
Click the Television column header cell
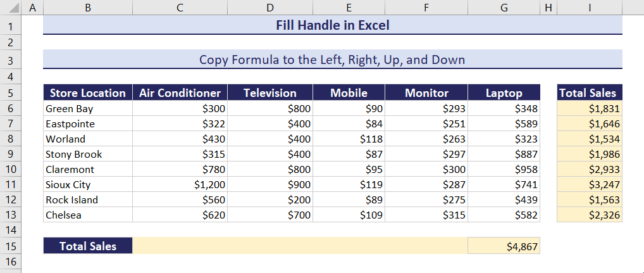click(x=270, y=92)
